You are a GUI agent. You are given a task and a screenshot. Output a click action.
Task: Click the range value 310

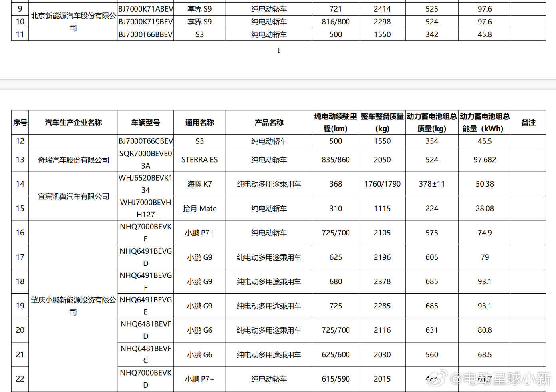[336, 208]
